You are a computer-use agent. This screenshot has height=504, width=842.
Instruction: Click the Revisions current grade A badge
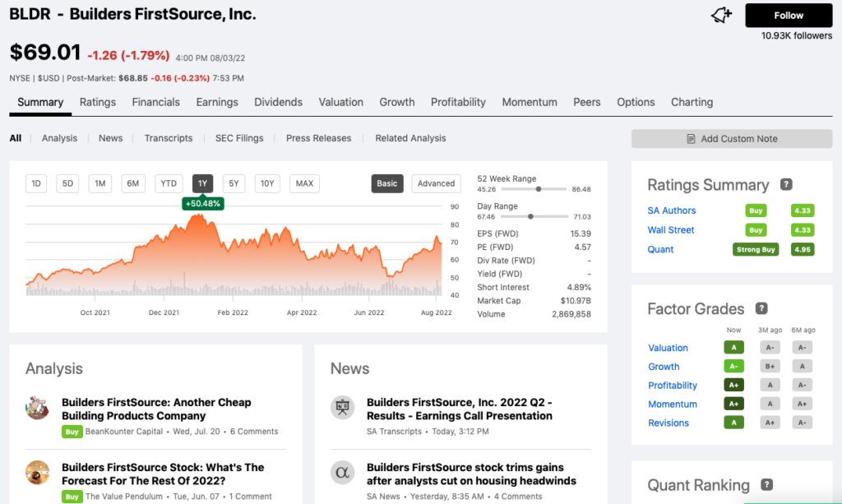click(x=733, y=423)
